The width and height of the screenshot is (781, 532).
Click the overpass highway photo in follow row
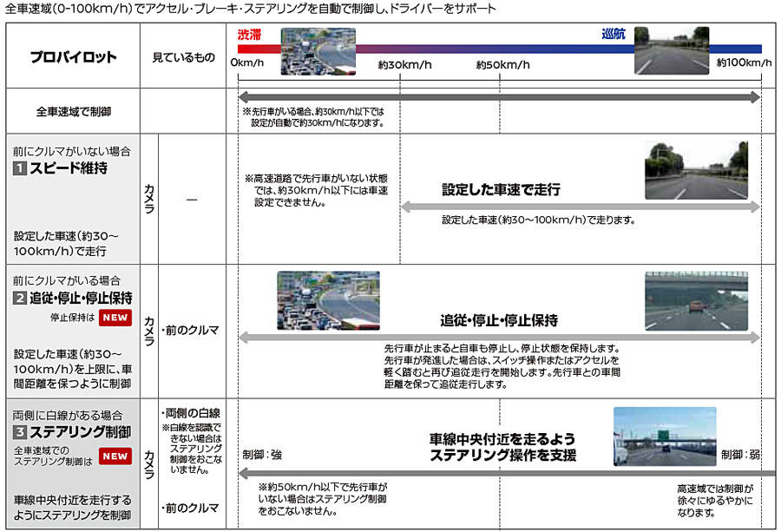point(696,301)
